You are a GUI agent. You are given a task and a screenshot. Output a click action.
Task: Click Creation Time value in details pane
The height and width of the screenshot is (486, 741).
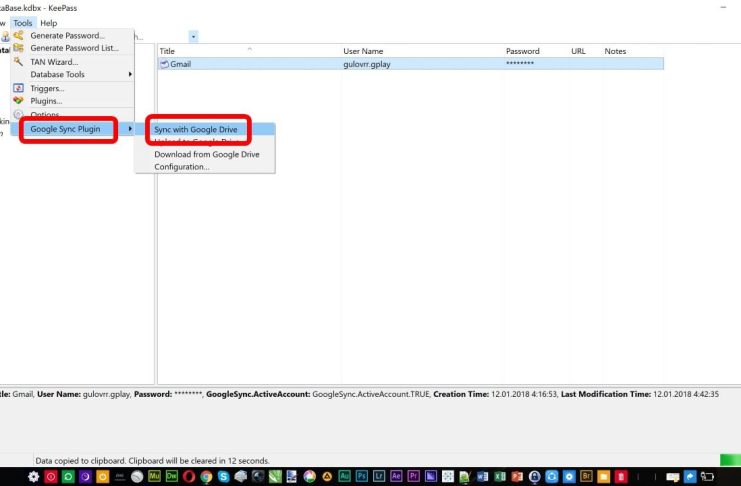525,394
